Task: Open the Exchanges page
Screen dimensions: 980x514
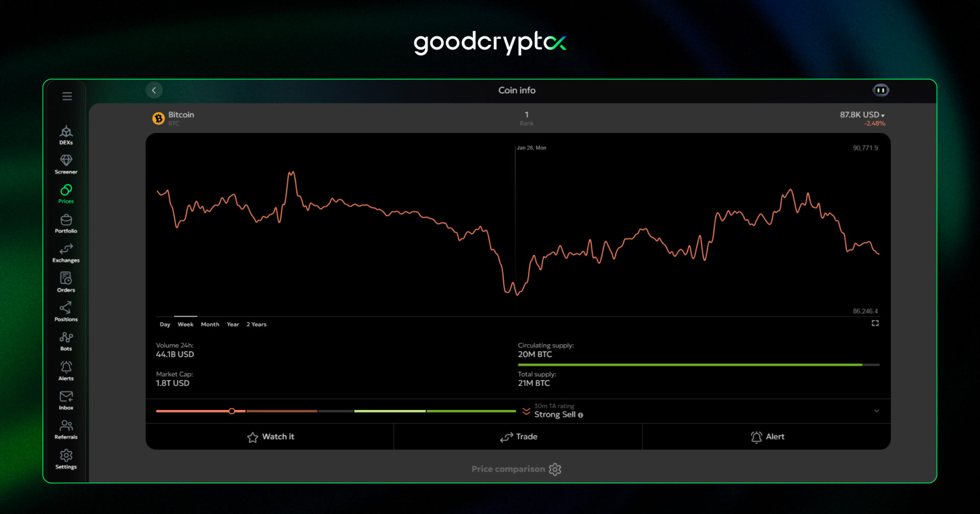Action: coord(66,252)
